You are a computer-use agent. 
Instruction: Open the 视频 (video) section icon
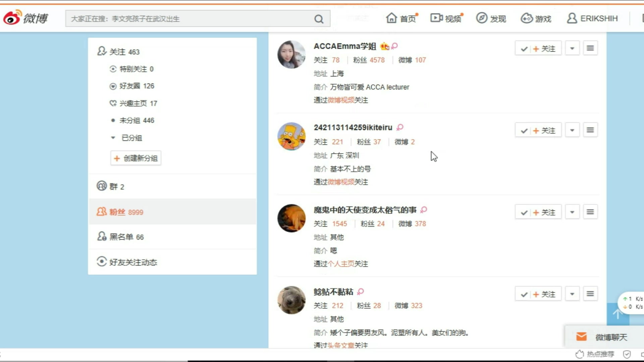coord(436,18)
